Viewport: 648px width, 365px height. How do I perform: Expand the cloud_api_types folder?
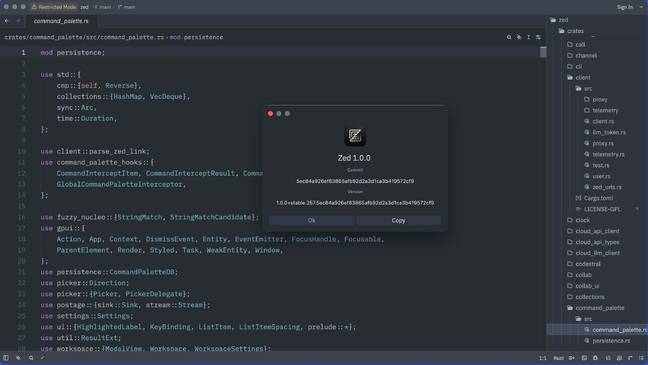coord(593,242)
